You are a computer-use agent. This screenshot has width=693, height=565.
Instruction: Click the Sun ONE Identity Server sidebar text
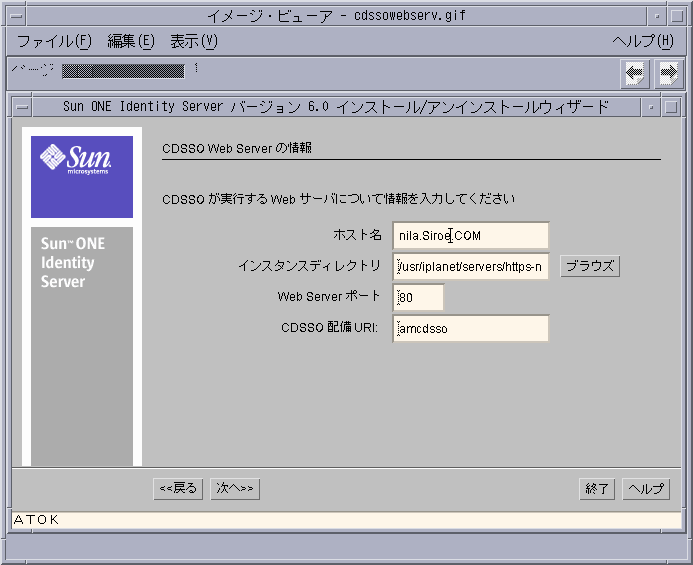click(73, 263)
